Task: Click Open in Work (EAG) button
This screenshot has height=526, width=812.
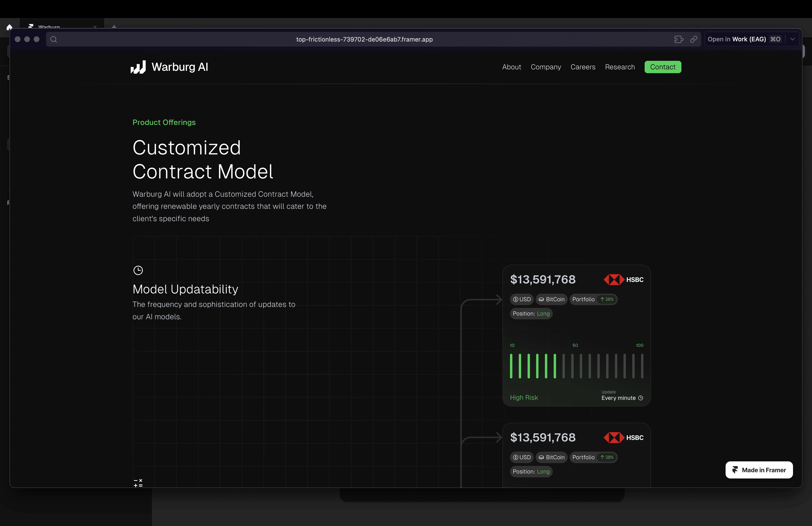Action: (744, 39)
